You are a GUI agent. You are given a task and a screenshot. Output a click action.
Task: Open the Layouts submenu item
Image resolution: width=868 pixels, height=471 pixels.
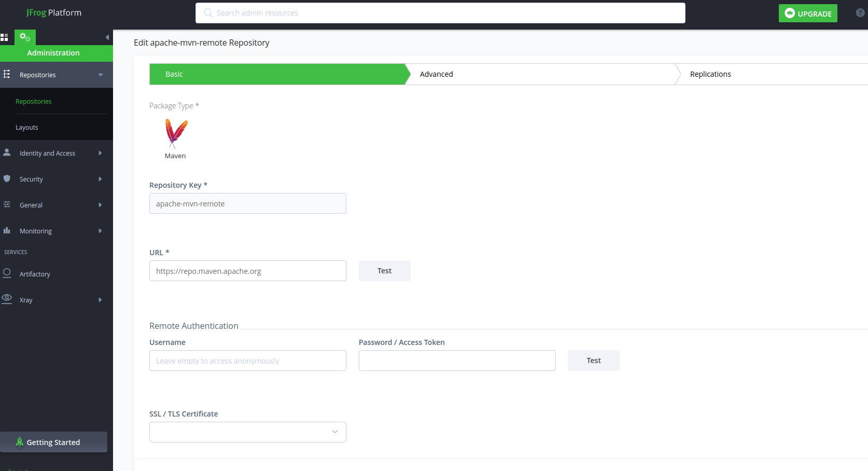click(x=27, y=127)
